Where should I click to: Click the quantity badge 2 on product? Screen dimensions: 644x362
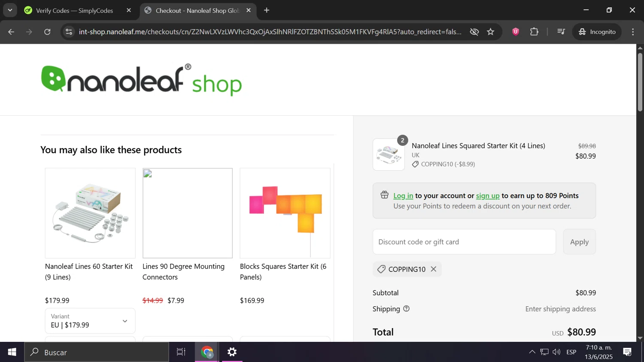[x=402, y=140]
